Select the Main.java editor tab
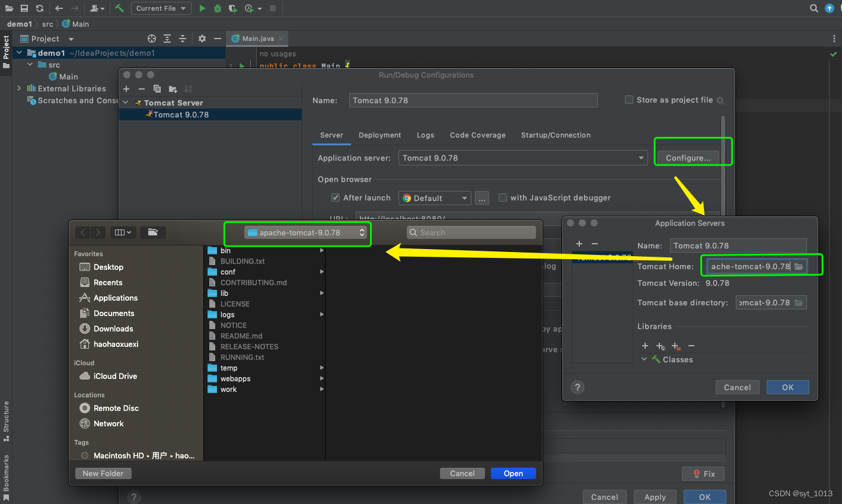This screenshot has height=504, width=842. 257,39
